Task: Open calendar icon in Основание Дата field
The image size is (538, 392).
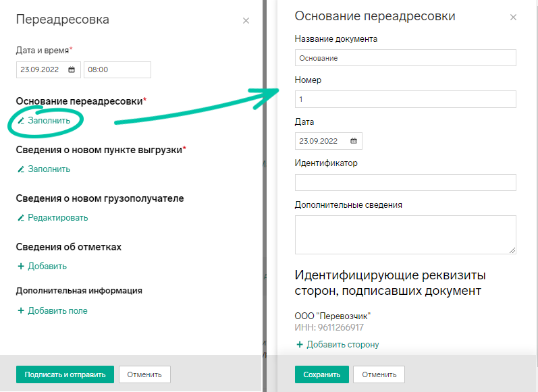Action: (x=354, y=141)
